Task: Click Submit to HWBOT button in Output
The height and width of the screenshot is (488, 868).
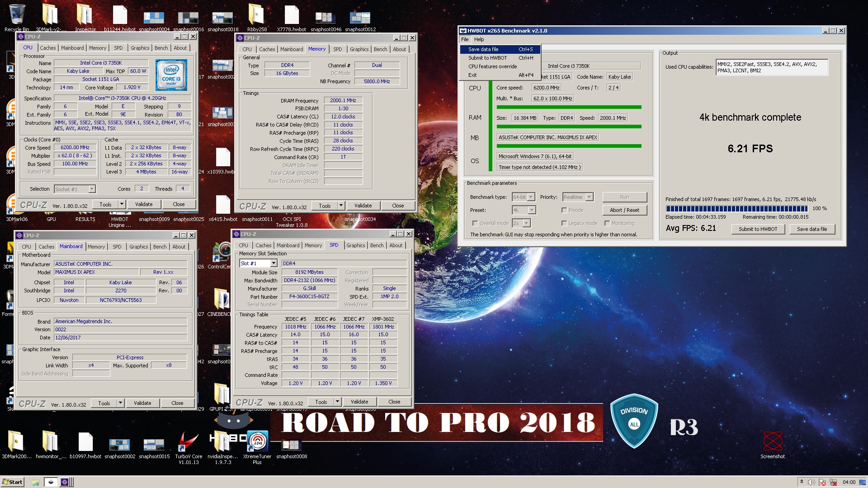Action: click(758, 229)
